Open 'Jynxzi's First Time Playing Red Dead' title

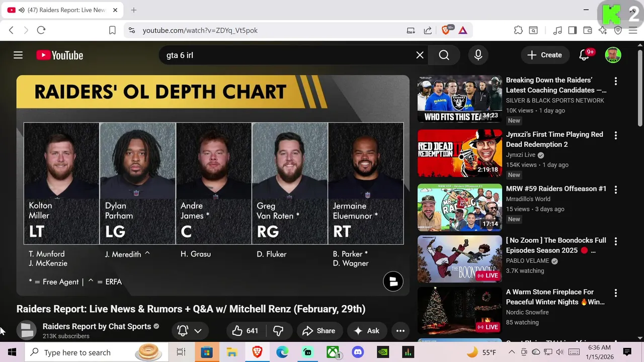554,139
